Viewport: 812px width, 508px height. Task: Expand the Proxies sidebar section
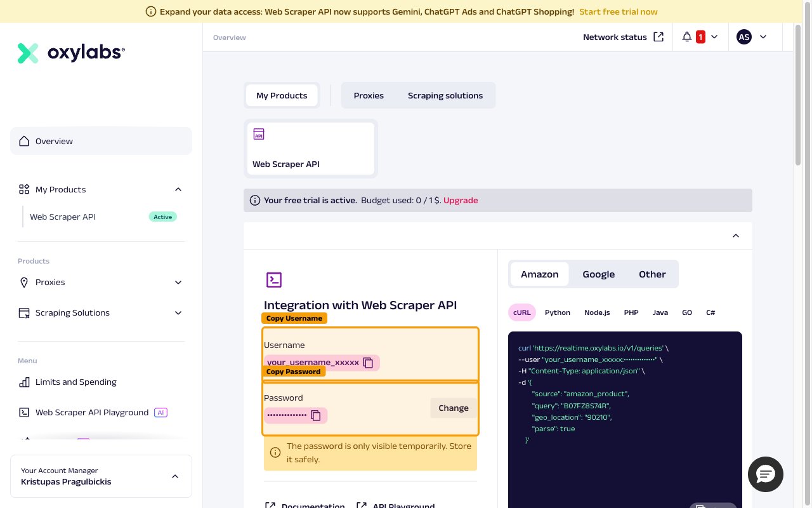pos(178,282)
